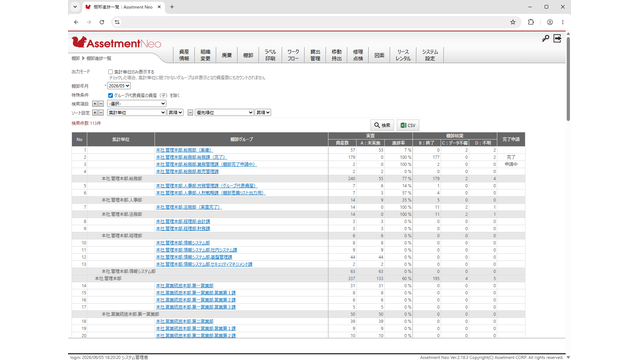
Task: Open the 棚卸 menu
Action: point(248,55)
